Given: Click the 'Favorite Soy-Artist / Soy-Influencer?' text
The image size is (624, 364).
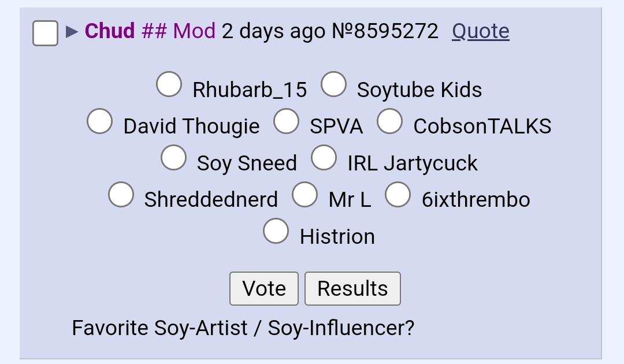Looking at the screenshot, I should tap(243, 328).
